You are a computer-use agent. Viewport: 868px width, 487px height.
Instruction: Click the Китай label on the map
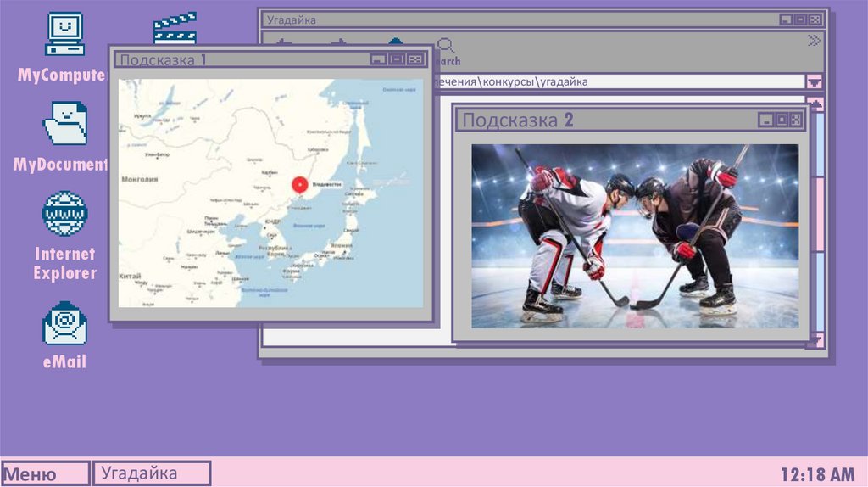pos(130,276)
